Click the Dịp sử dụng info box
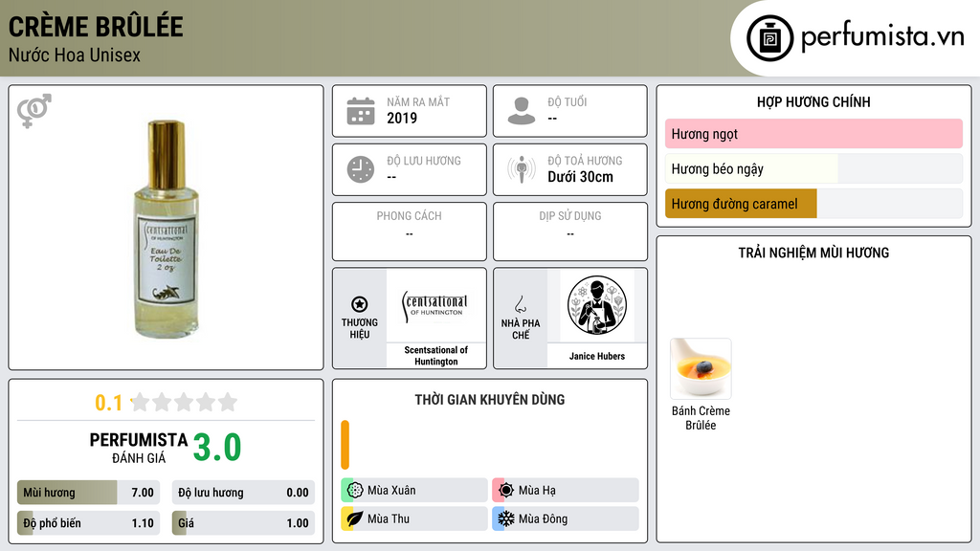The height and width of the screenshot is (551, 980). pos(570,231)
